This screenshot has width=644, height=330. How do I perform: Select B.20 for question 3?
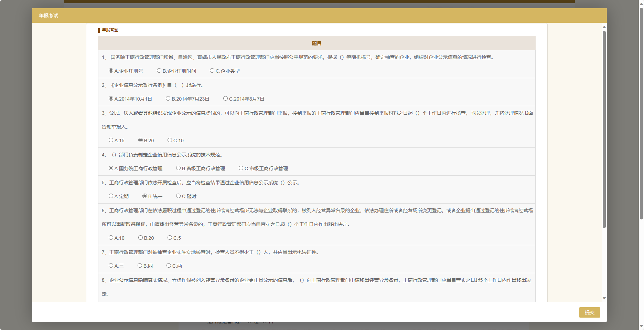tap(140, 140)
